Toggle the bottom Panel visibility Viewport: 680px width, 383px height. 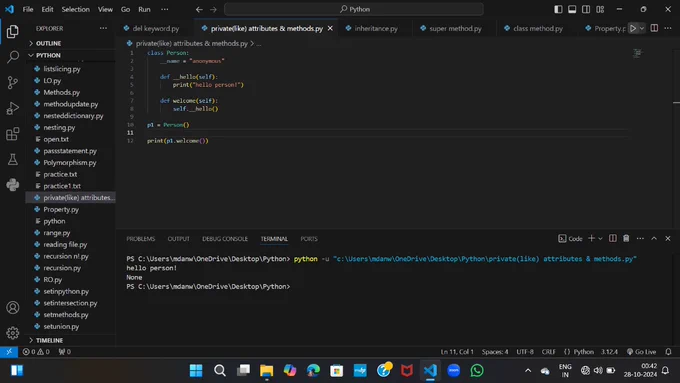pos(572,9)
